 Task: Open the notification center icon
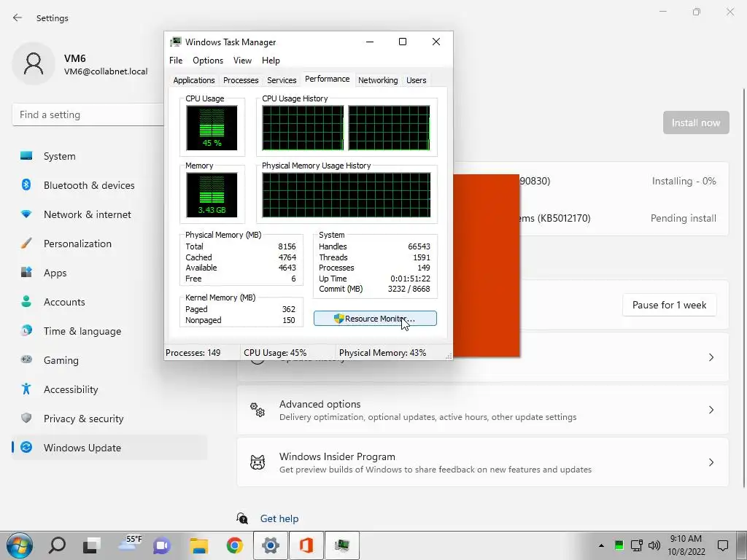pyautogui.click(x=723, y=545)
